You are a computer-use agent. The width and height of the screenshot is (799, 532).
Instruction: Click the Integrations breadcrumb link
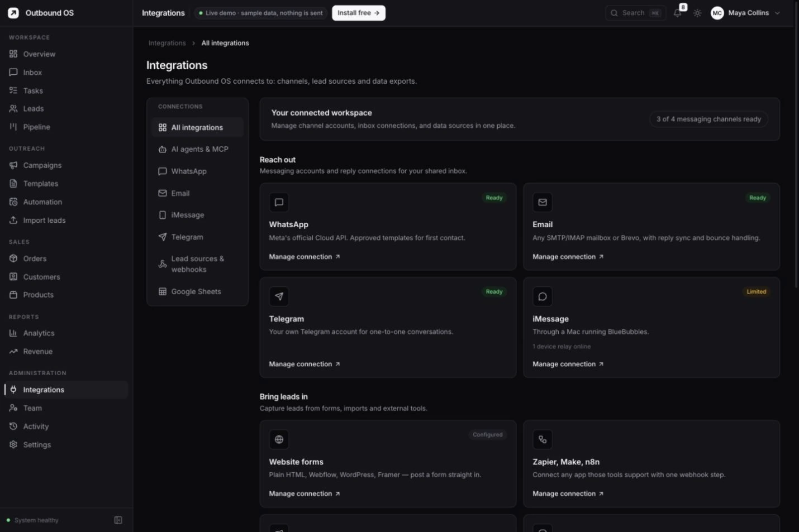click(167, 43)
